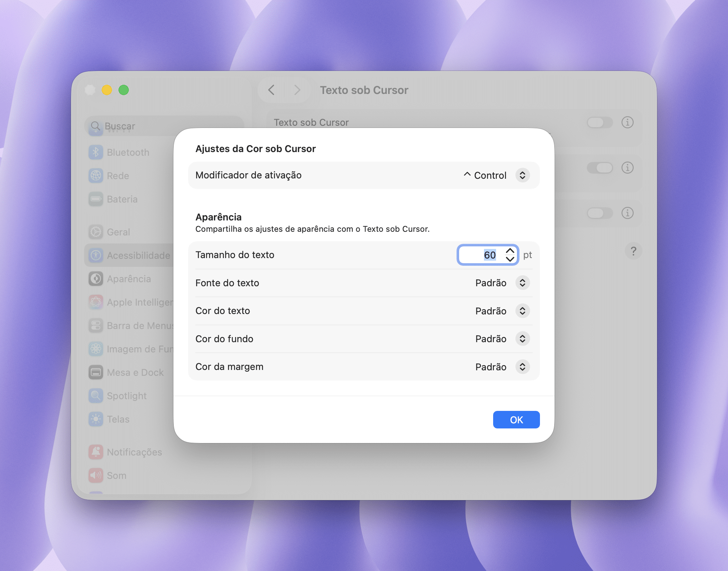Click the Rede globe icon
This screenshot has width=728, height=571.
coord(96,176)
